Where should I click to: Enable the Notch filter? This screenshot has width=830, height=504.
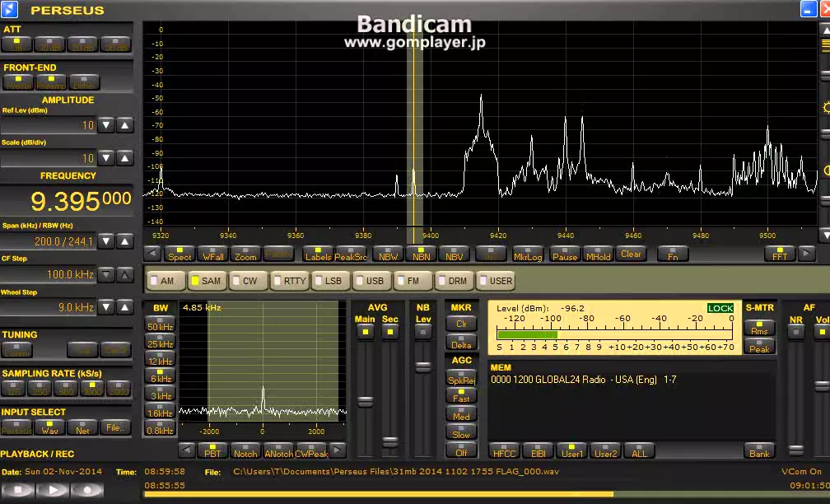click(x=245, y=451)
